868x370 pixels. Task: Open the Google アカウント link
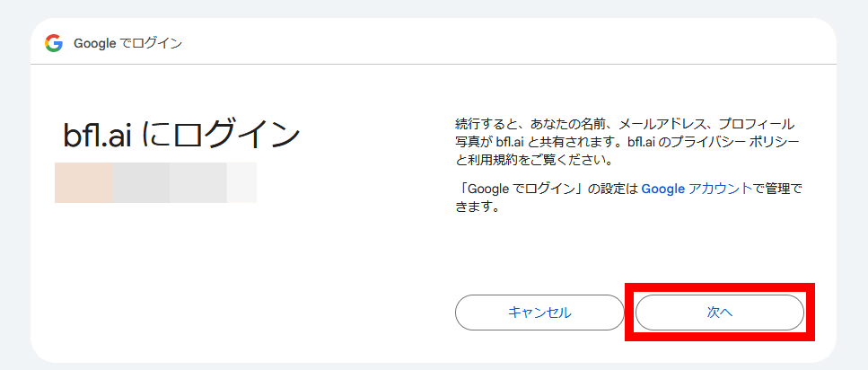coord(697,189)
